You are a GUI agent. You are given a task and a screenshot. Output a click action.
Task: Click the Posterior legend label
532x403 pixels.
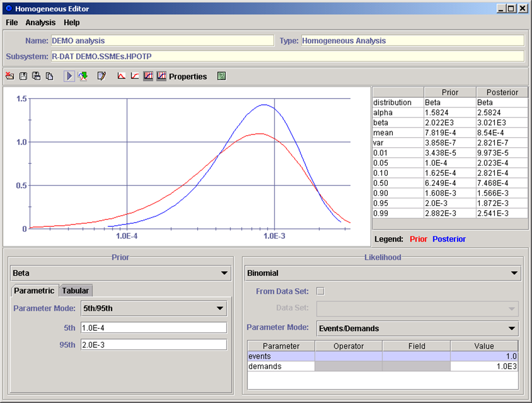(449, 239)
